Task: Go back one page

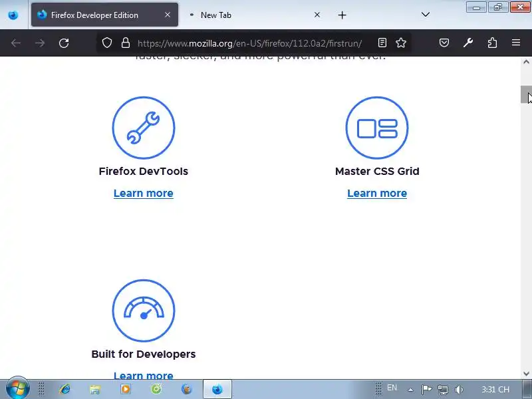Action: [x=16, y=43]
